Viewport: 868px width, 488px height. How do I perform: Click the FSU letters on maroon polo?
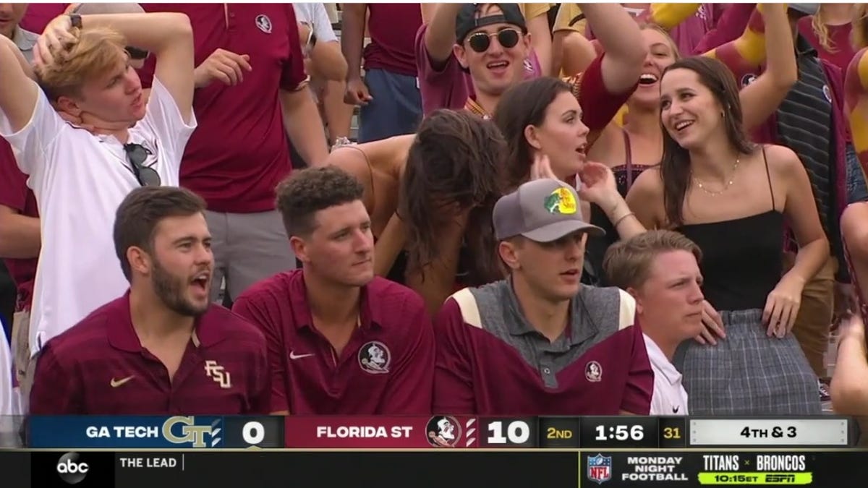[217, 374]
